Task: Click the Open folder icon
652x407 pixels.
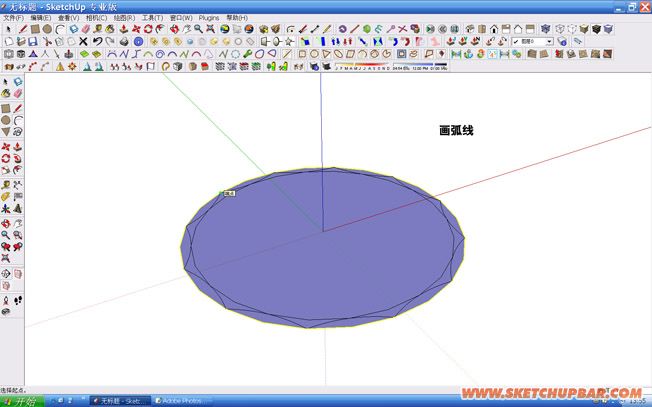Action: (21, 42)
